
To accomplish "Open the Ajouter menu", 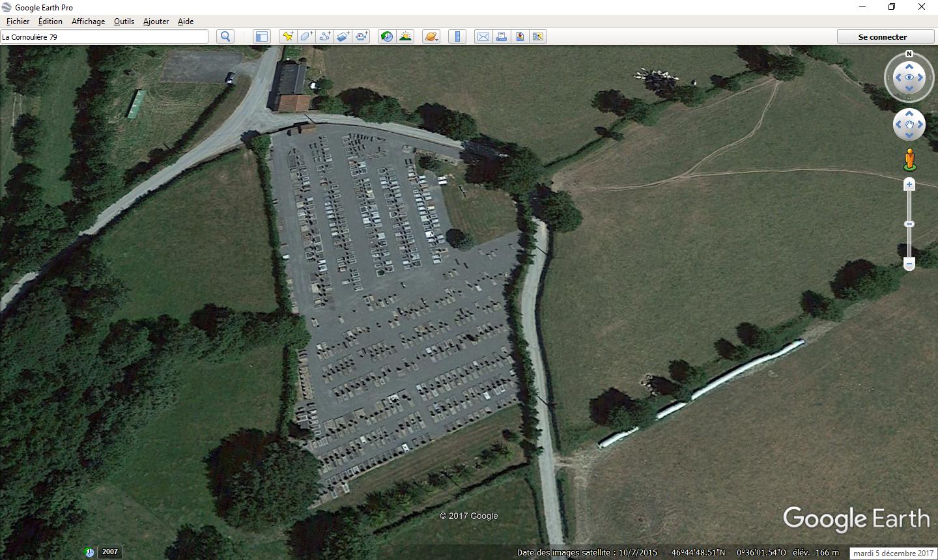I will [x=156, y=21].
